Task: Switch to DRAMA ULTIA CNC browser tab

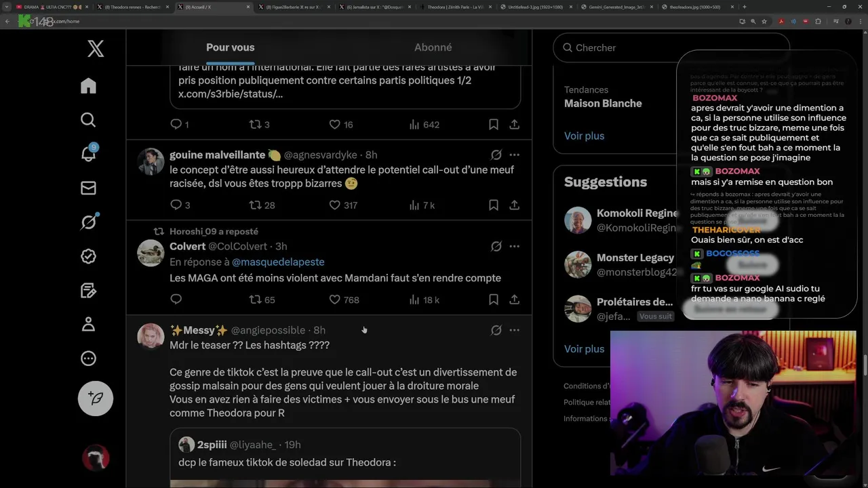Action: pyautogui.click(x=50, y=7)
